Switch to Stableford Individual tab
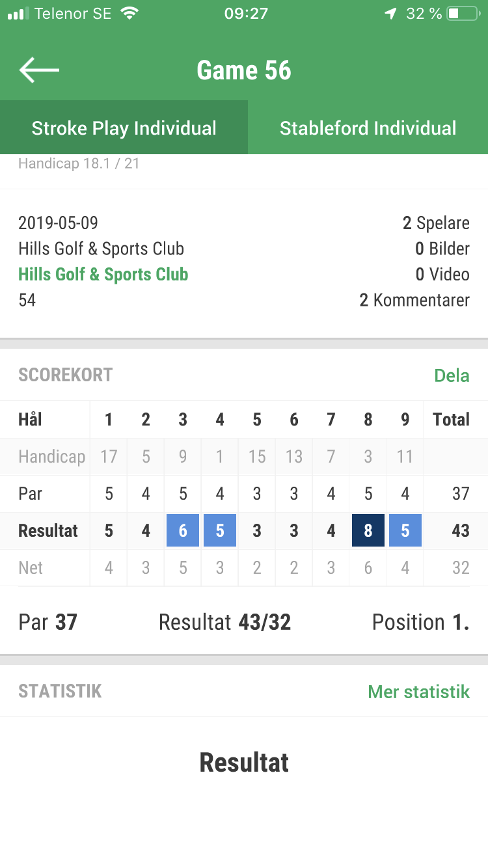The image size is (488, 868). click(x=368, y=128)
